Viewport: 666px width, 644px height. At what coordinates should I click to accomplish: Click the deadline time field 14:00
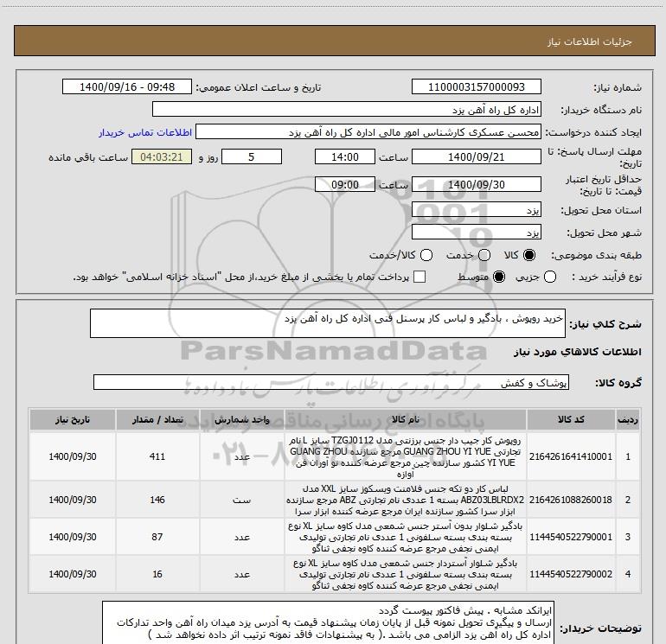[345, 156]
